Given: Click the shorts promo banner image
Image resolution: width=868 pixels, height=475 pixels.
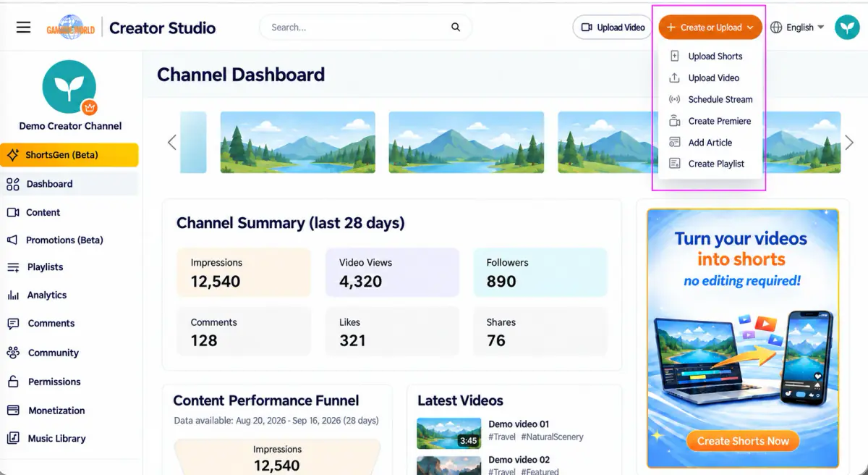Looking at the screenshot, I should 743,338.
